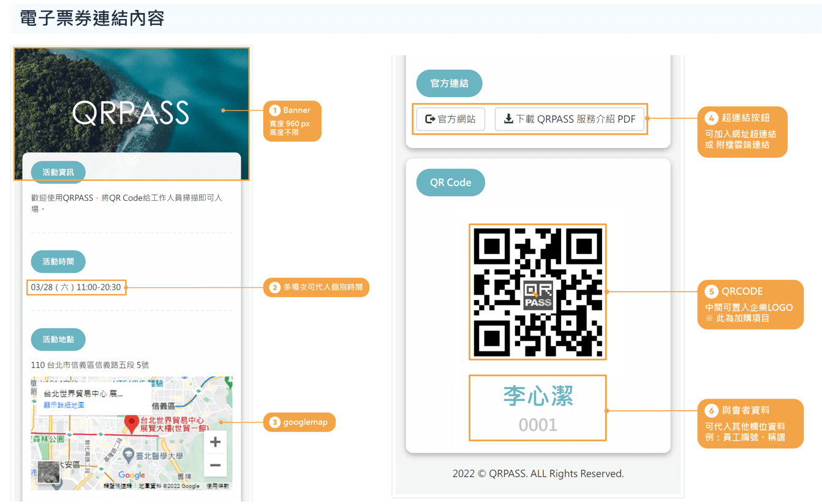Click the QR Code section label
This screenshot has width=822, height=504.
pos(450,182)
